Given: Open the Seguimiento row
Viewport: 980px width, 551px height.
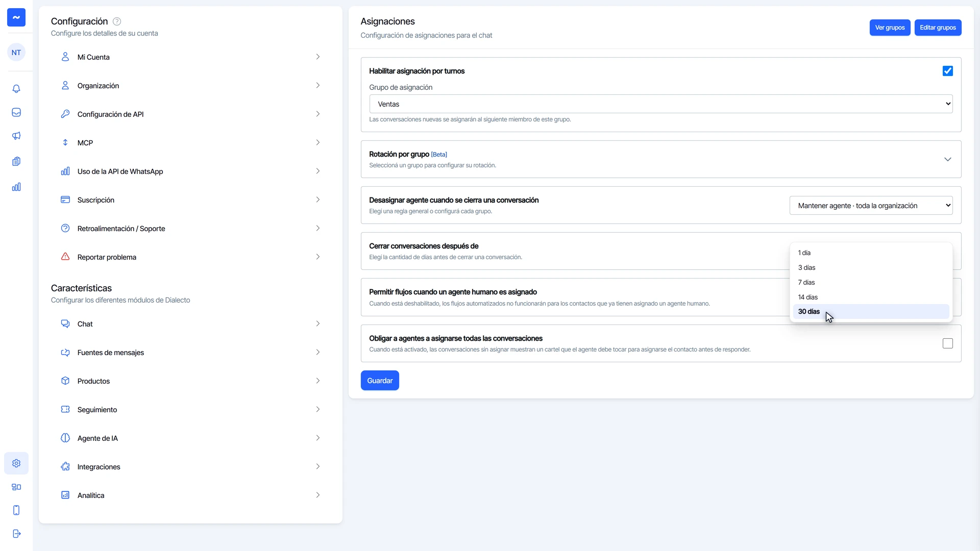Looking at the screenshot, I should point(190,410).
